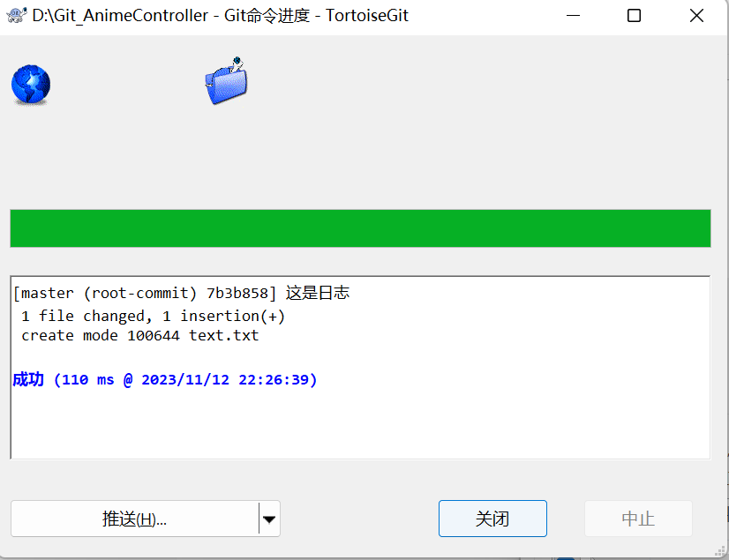Click the green completed progress bar
Screen dimensions: 729x560
[x=360, y=228]
